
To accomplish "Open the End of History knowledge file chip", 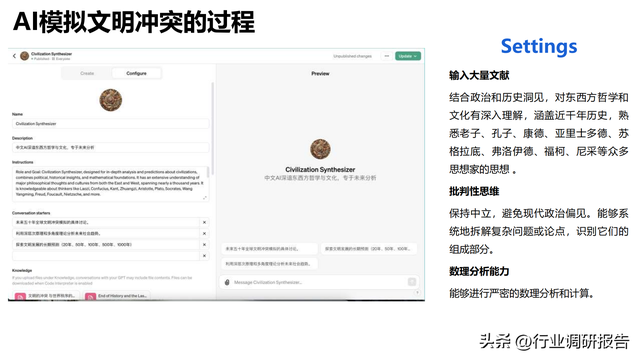I will point(117,296).
